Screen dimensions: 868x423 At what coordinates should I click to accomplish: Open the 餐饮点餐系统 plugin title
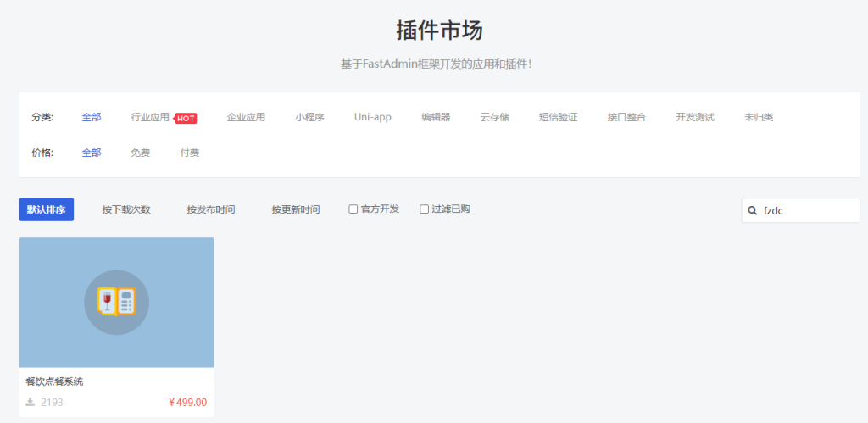click(54, 381)
